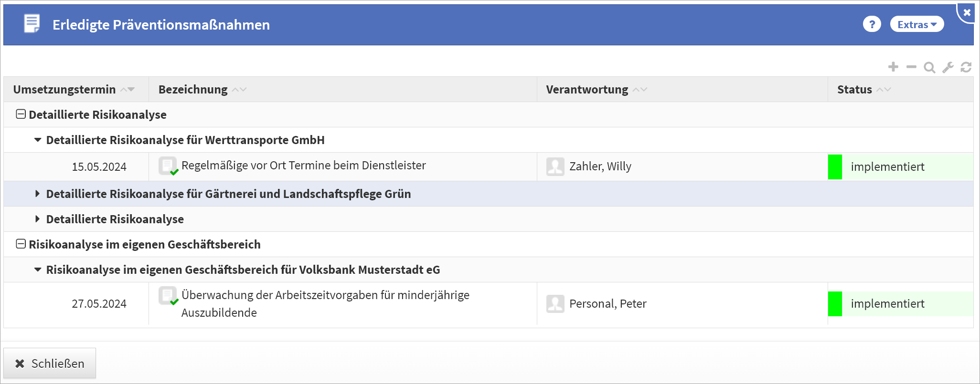Sort by Bezeichnung column header
The width and height of the screenshot is (980, 384).
(x=193, y=90)
